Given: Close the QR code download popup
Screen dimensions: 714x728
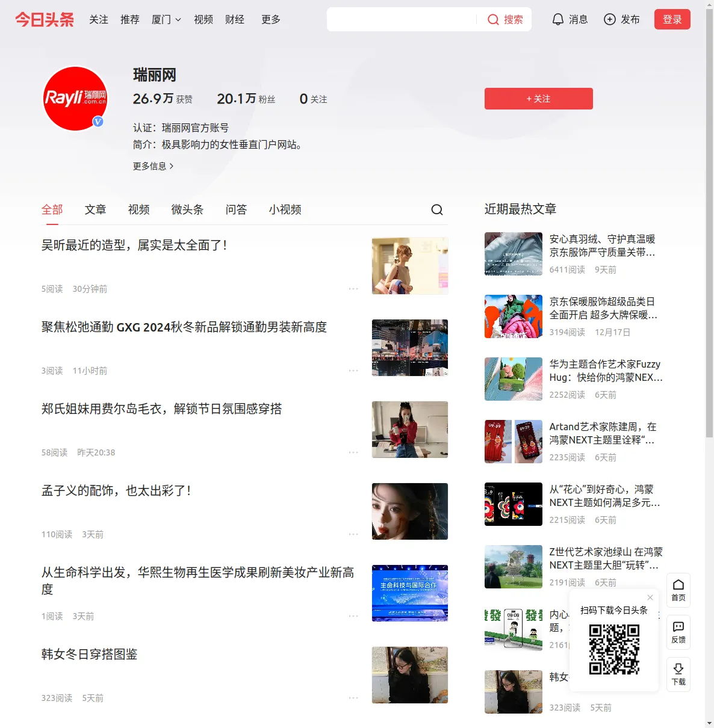Looking at the screenshot, I should click(x=650, y=597).
